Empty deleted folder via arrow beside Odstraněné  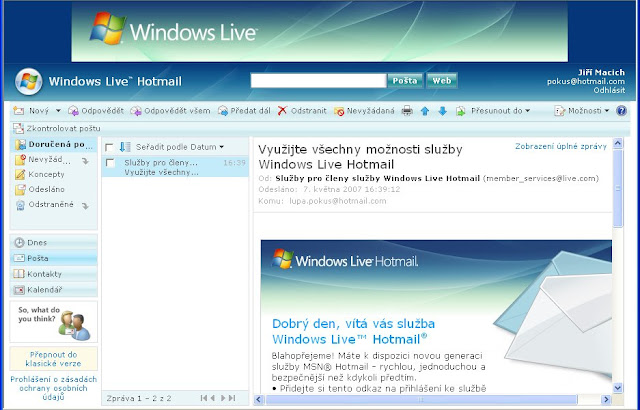click(x=85, y=206)
